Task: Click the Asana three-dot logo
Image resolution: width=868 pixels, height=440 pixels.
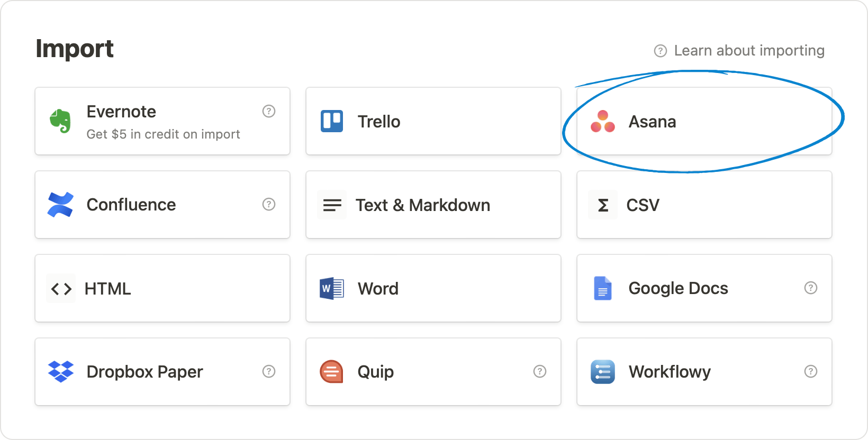Action: (x=602, y=122)
